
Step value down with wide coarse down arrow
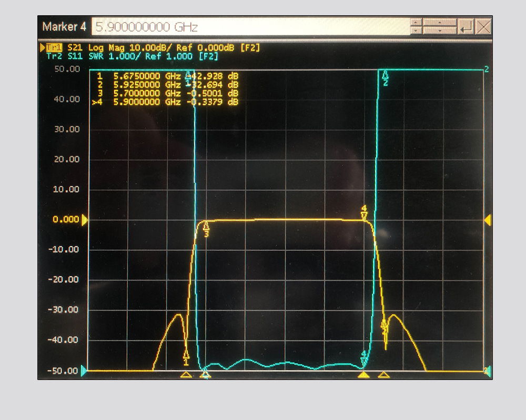point(439,30)
